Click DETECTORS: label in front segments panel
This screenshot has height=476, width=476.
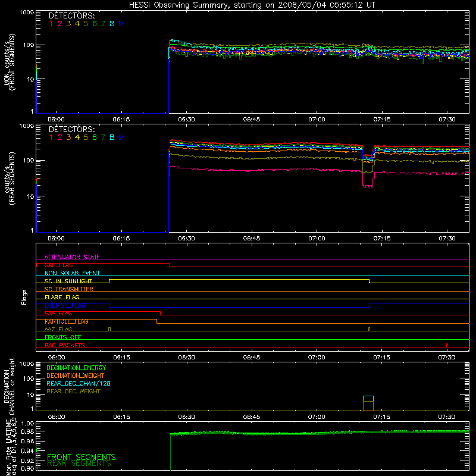(72, 16)
